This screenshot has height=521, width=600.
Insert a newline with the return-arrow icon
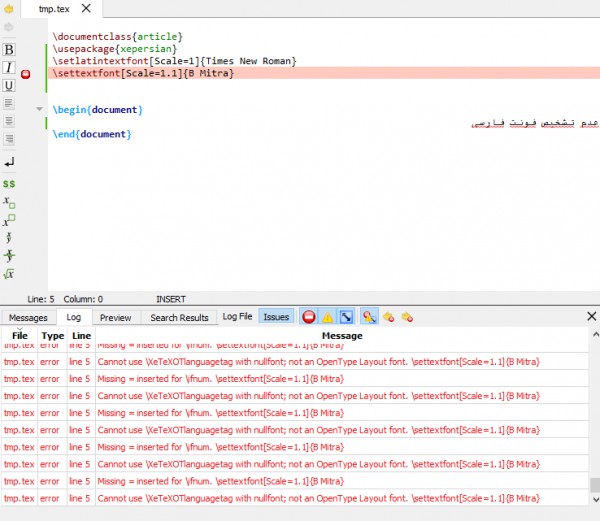pyautogui.click(x=9, y=161)
